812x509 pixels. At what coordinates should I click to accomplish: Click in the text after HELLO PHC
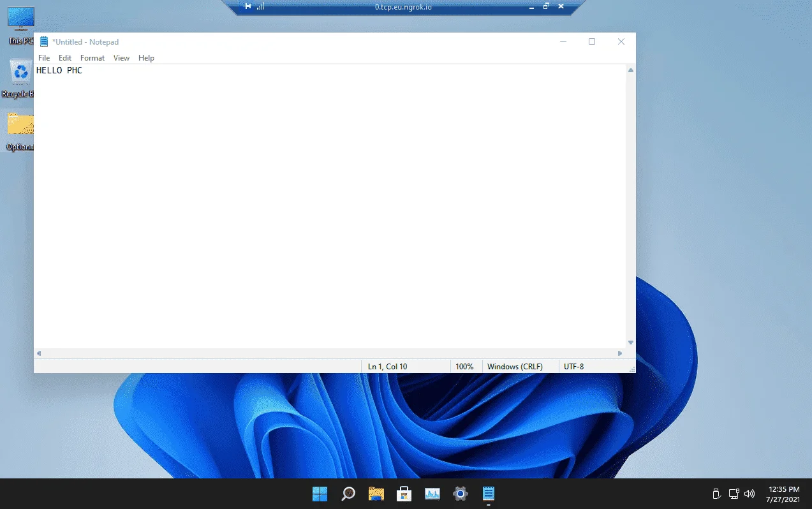click(x=84, y=71)
